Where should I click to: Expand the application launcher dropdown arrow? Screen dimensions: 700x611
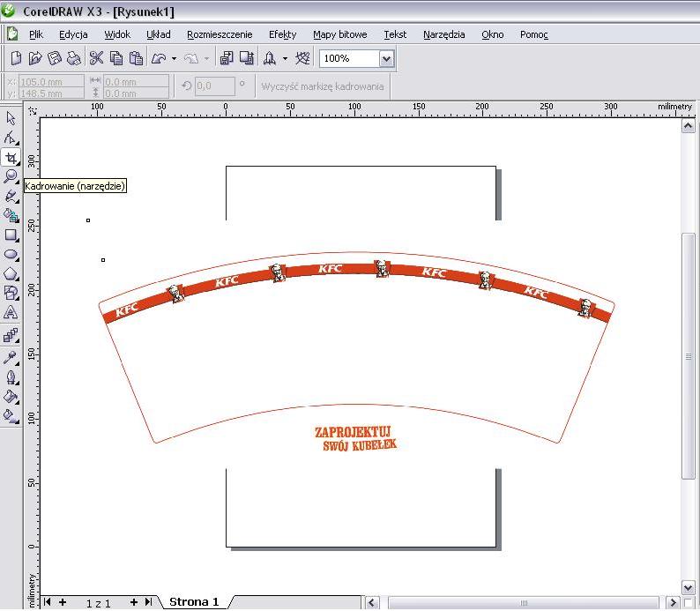[285, 59]
